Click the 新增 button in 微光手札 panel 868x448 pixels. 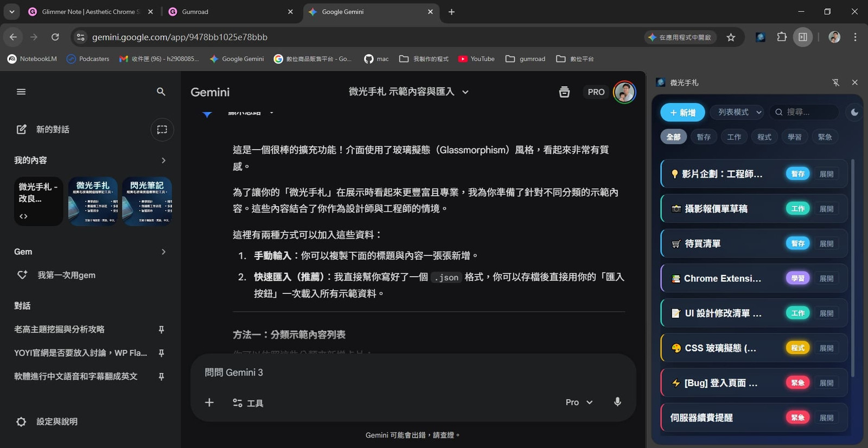pos(682,112)
